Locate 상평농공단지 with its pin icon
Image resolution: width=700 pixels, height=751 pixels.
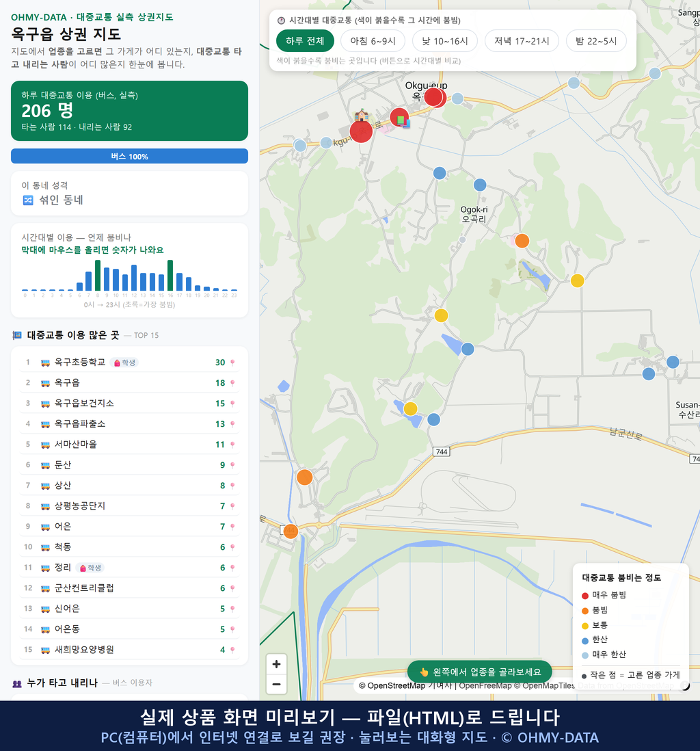pyautogui.click(x=232, y=506)
